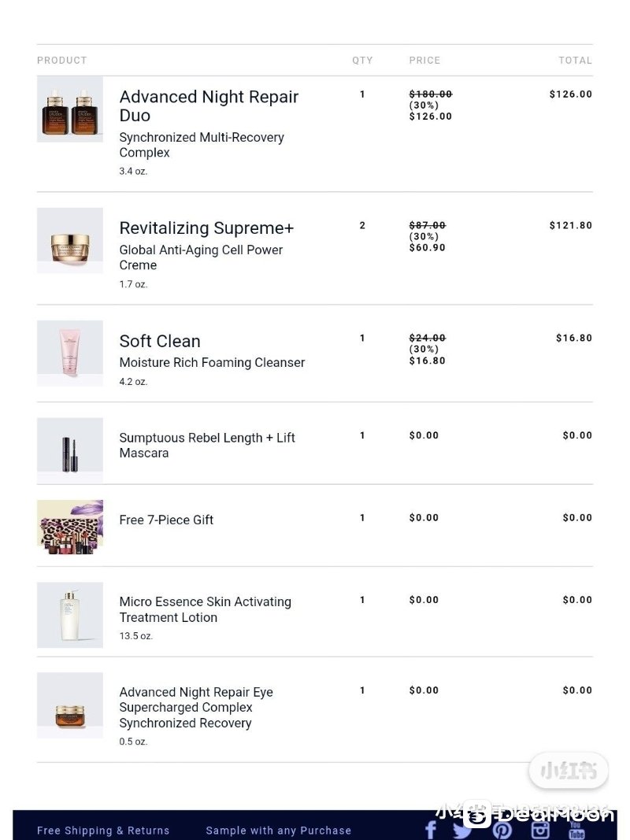Image resolution: width=630 pixels, height=840 pixels.
Task: Click the Free 7-Piece Gift image
Action: click(69, 527)
